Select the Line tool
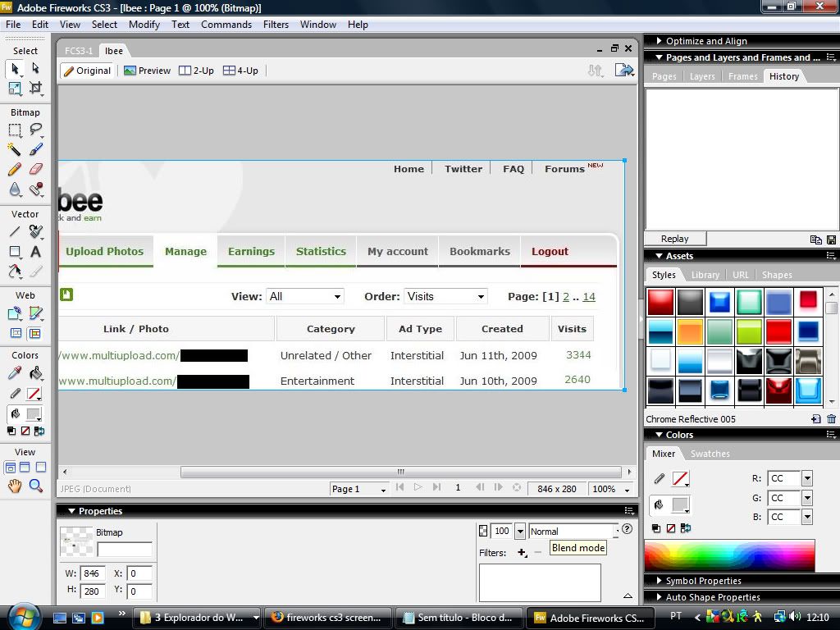The height and width of the screenshot is (630, 840). [x=15, y=231]
